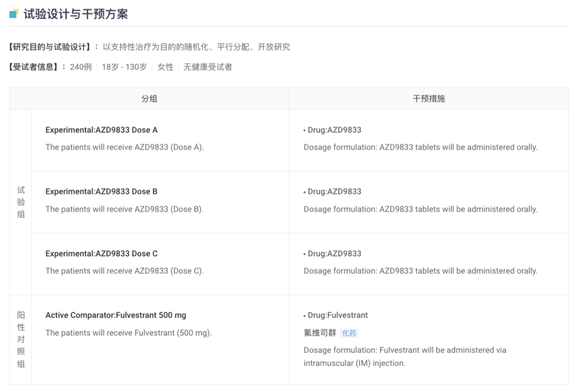The width and height of the screenshot is (575, 392).
Task: Click the 试验组 row label
Action: [21, 202]
